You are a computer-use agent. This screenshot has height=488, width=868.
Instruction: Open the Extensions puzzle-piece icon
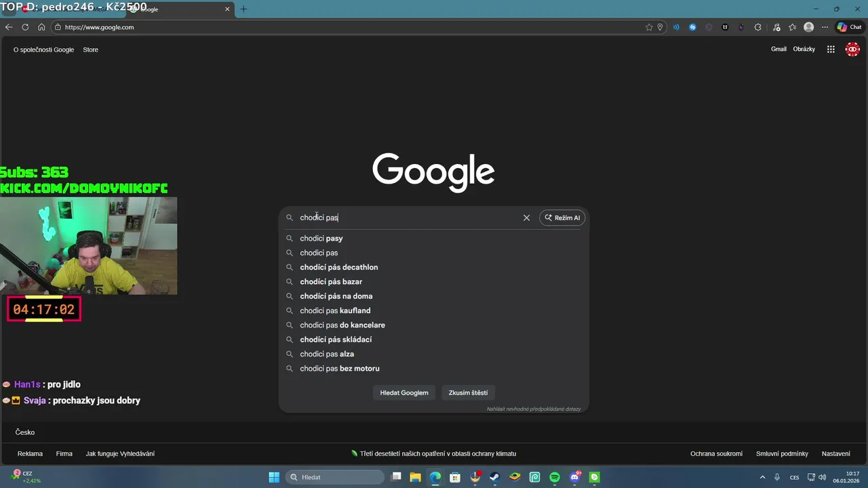click(x=757, y=27)
